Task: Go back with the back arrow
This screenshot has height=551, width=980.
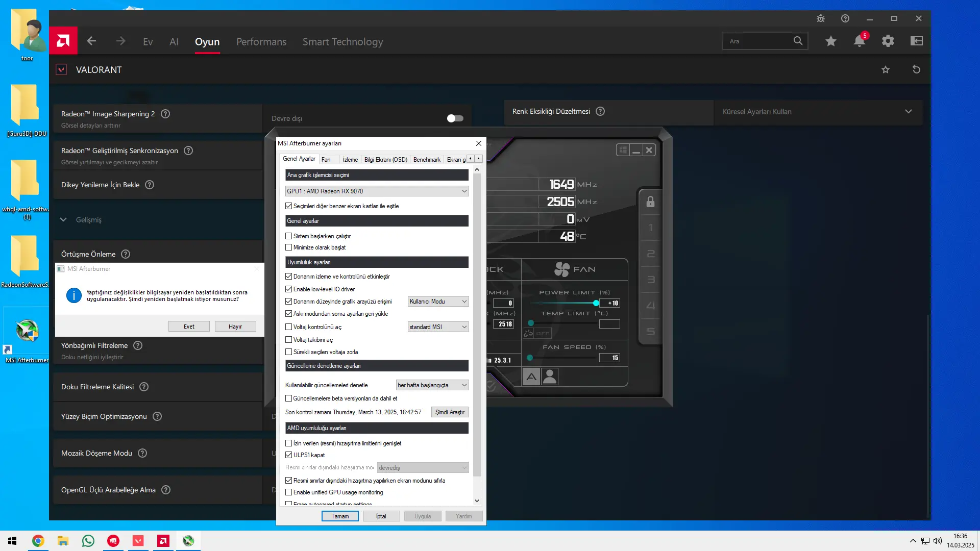Action: pyautogui.click(x=92, y=41)
